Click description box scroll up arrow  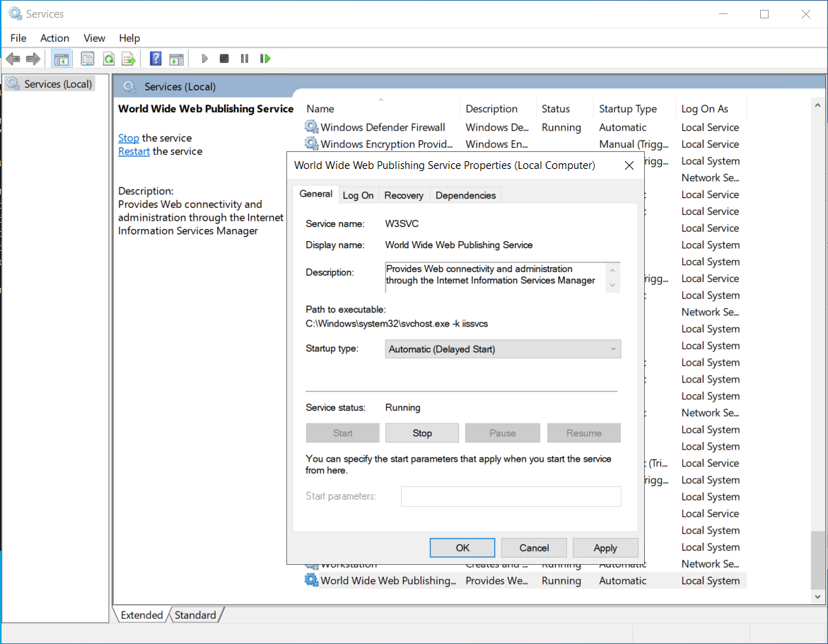tap(612, 270)
